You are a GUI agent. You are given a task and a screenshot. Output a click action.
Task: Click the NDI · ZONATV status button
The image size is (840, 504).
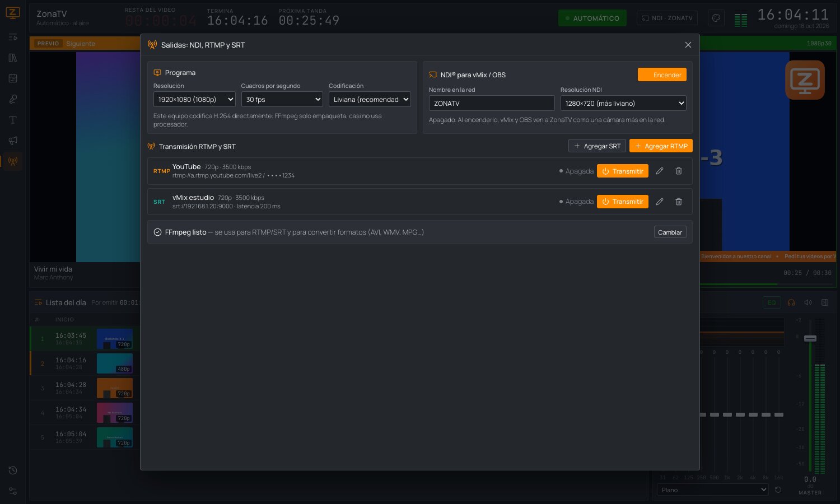[667, 18]
